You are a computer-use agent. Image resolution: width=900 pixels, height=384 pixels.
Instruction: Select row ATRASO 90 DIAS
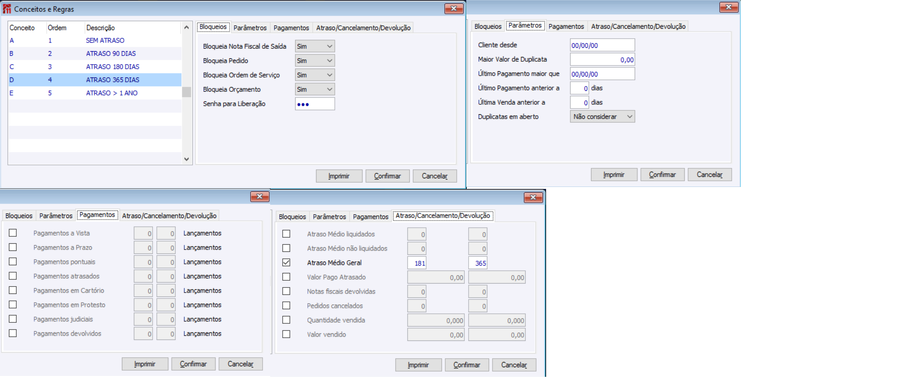95,53
